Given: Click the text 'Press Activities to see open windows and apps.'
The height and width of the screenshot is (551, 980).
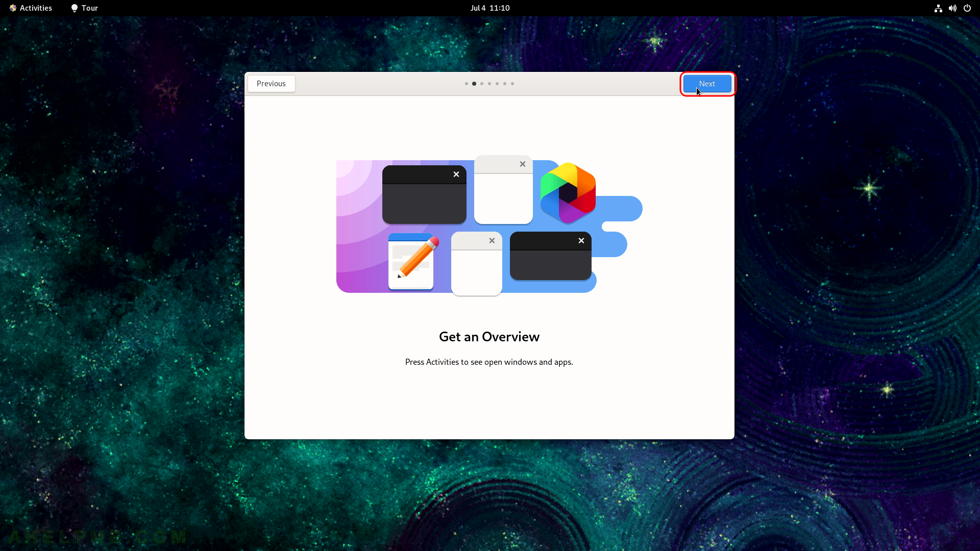Looking at the screenshot, I should 489,362.
